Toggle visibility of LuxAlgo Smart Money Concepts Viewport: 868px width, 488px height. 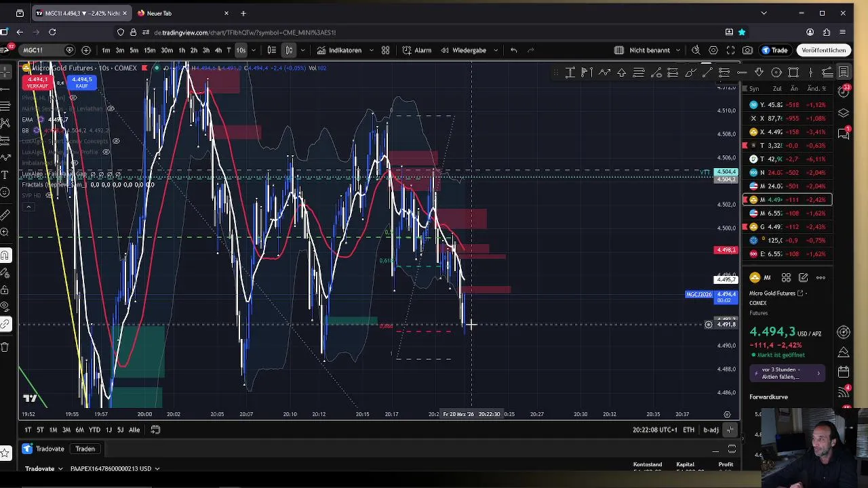pos(116,141)
